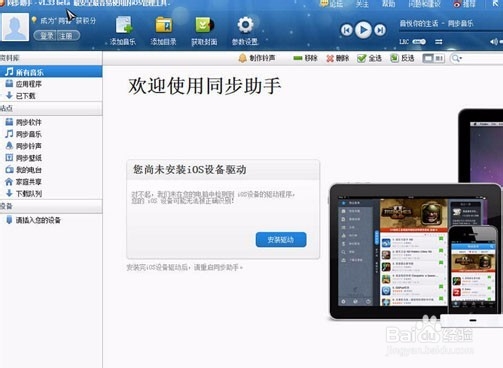Click the playback progress bar
This screenshot has height=368, width=503.
[x=451, y=32]
